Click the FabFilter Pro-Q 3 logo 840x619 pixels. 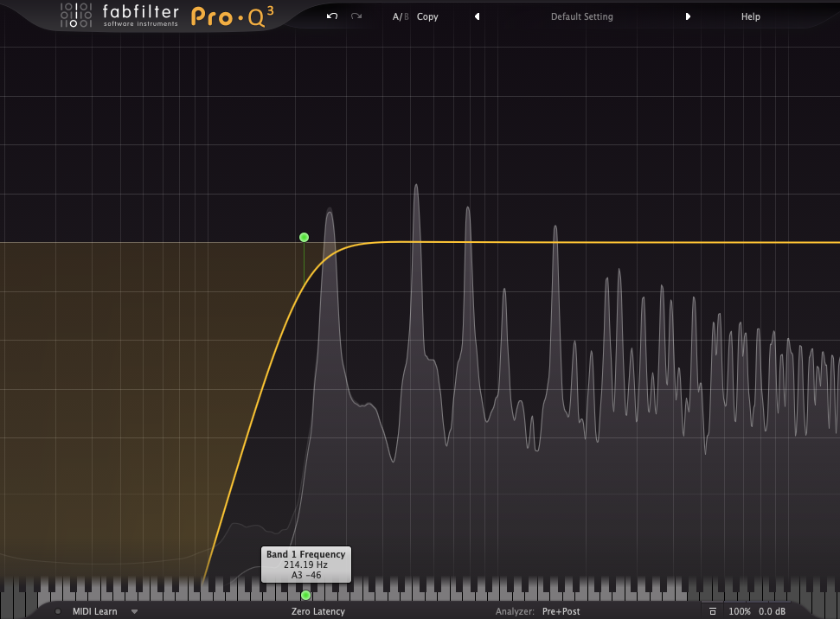pos(167,16)
